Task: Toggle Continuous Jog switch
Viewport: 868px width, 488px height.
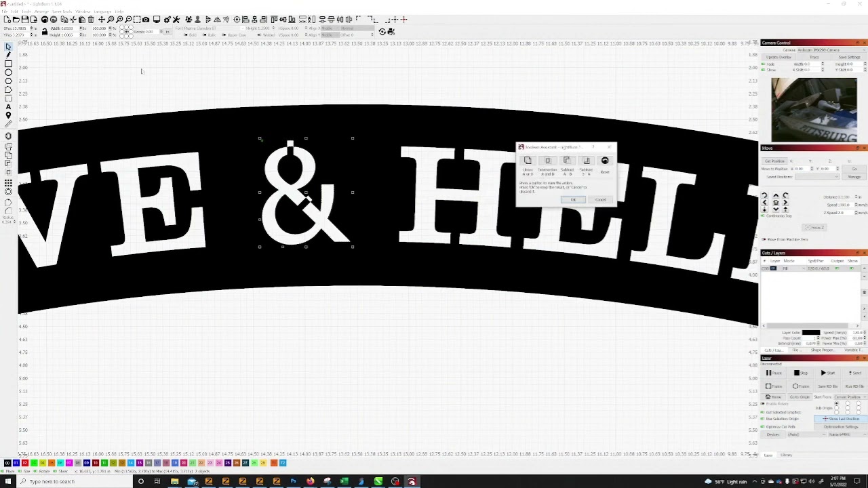Action: (764, 216)
